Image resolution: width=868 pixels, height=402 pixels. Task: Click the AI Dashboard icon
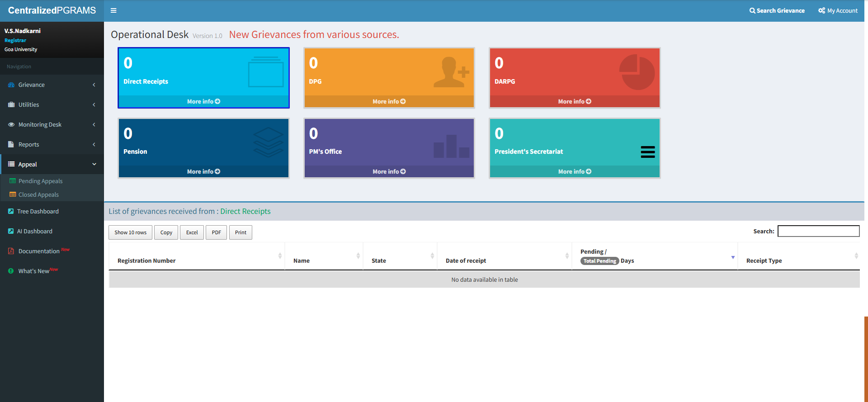(x=11, y=231)
